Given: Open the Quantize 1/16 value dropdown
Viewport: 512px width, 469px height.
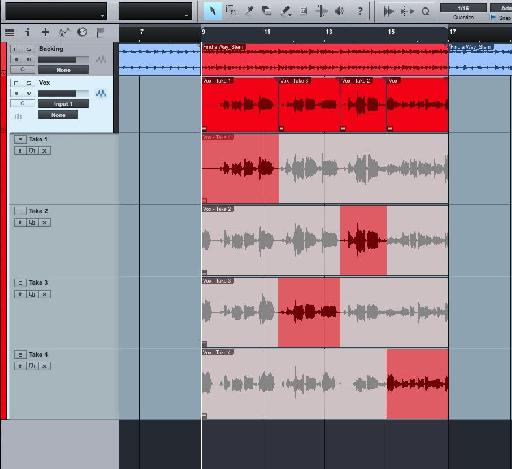Looking at the screenshot, I should tap(463, 7).
